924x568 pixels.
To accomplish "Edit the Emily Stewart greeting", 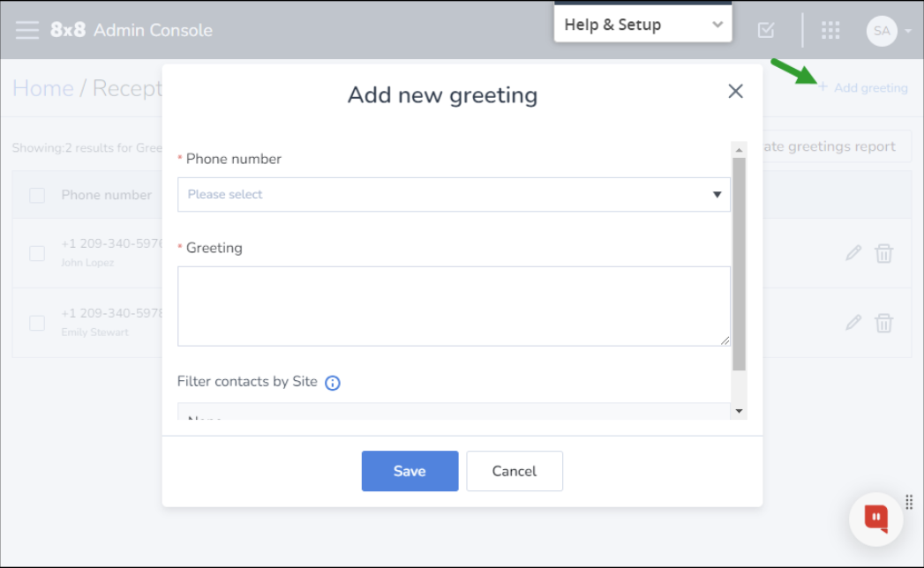I will click(x=853, y=323).
